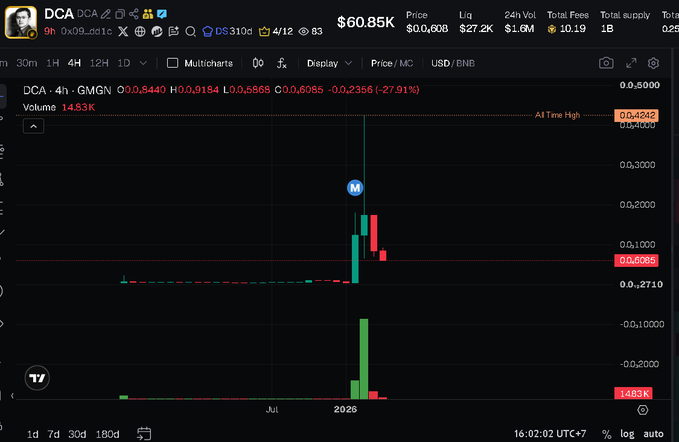The image size is (679, 442).
Task: Switch chart to 1D timeframe
Action: (x=124, y=63)
